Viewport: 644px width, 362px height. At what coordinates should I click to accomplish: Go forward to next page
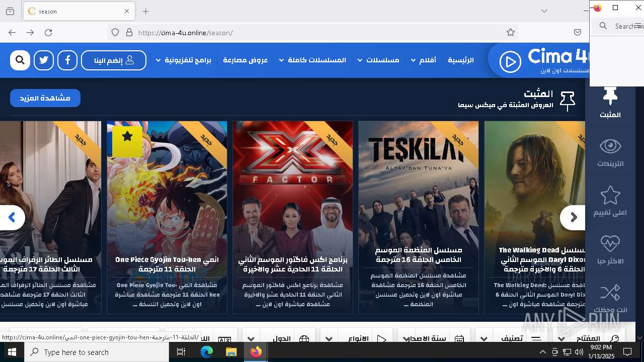pyautogui.click(x=30, y=32)
